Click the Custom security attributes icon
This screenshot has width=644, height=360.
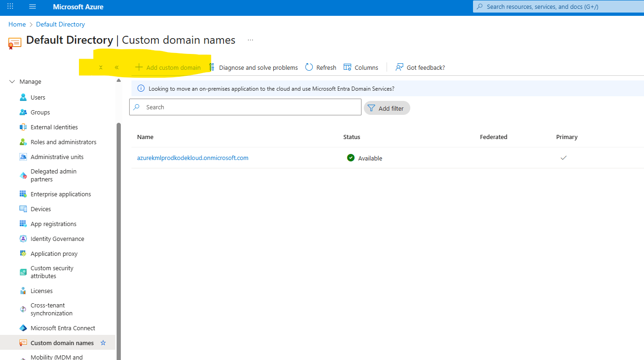(x=23, y=272)
